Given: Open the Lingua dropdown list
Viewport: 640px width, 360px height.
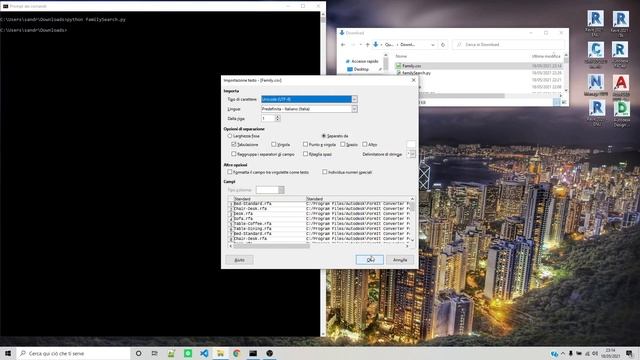Looking at the screenshot, I should click(x=354, y=109).
